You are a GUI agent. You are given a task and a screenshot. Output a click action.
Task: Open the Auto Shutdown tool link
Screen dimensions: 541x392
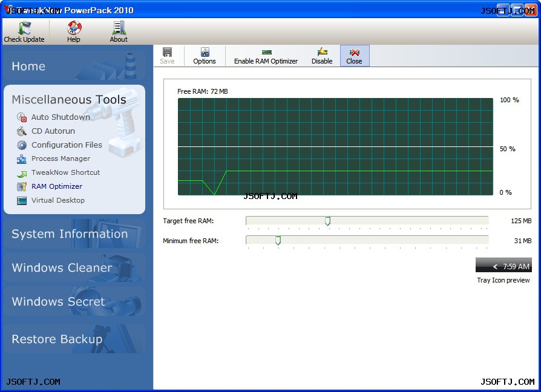click(61, 117)
